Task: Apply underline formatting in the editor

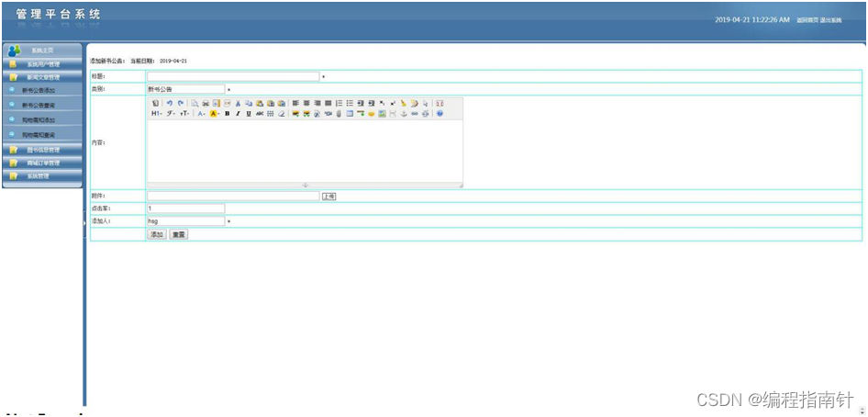Action: 249,114
